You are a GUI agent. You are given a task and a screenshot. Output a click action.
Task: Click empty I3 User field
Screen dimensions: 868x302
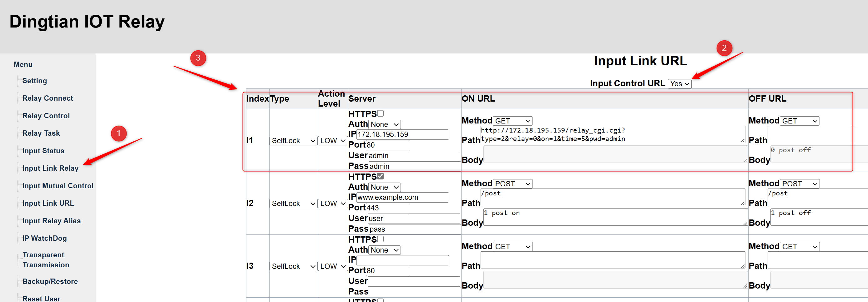click(x=414, y=281)
